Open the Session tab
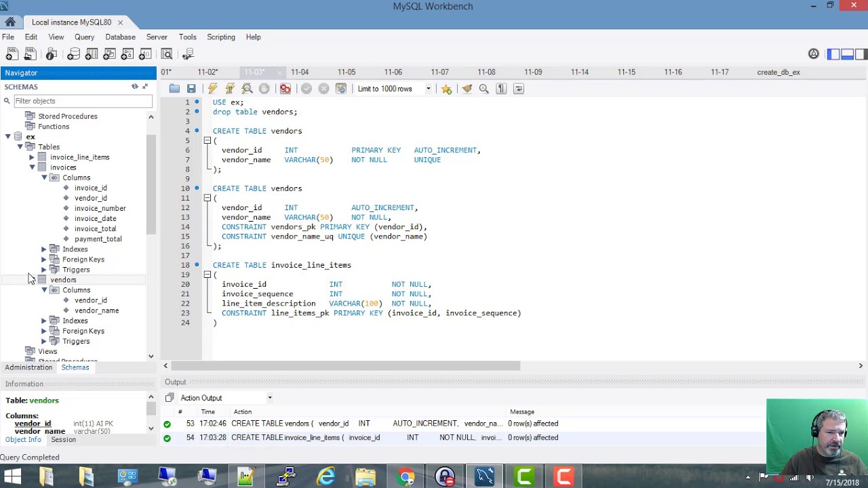The width and height of the screenshot is (868, 488). point(63,439)
